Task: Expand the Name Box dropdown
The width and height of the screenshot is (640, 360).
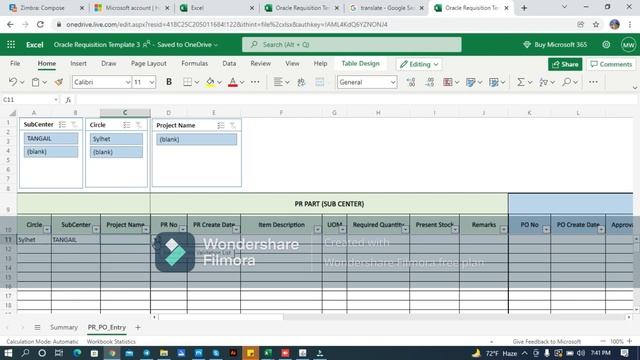Action: (x=56, y=100)
